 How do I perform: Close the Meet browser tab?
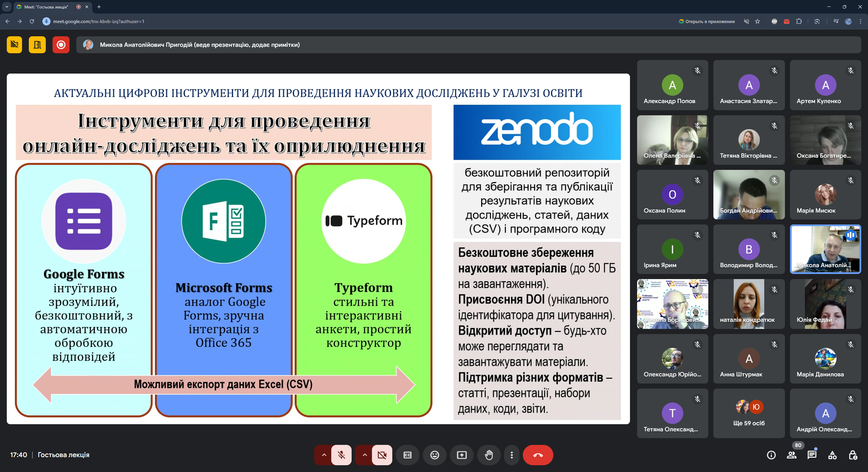[87, 7]
